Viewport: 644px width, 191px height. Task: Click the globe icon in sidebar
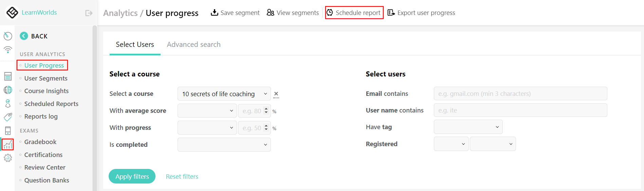(x=8, y=90)
